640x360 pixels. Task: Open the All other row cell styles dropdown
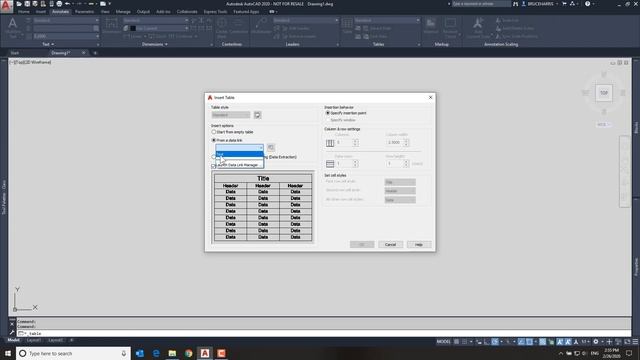(400, 200)
